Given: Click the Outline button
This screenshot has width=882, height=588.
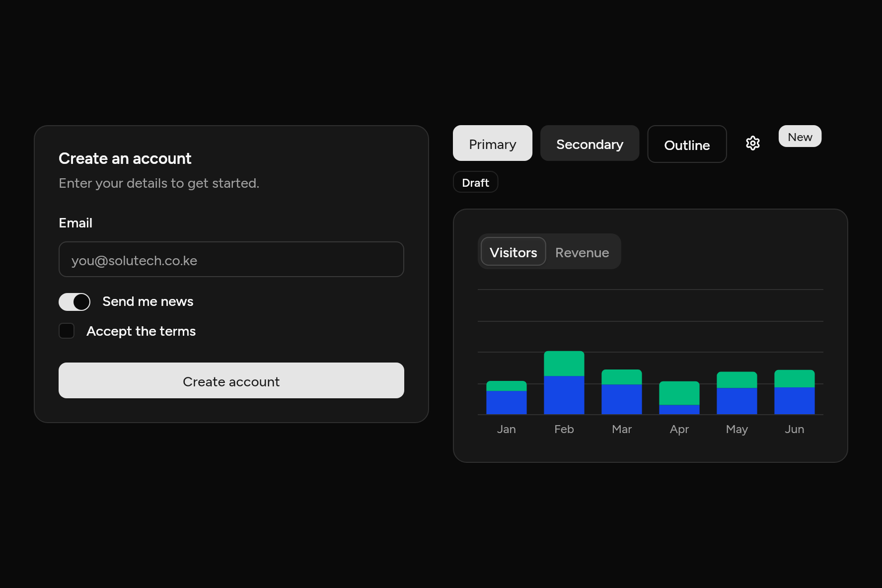Looking at the screenshot, I should (x=687, y=144).
